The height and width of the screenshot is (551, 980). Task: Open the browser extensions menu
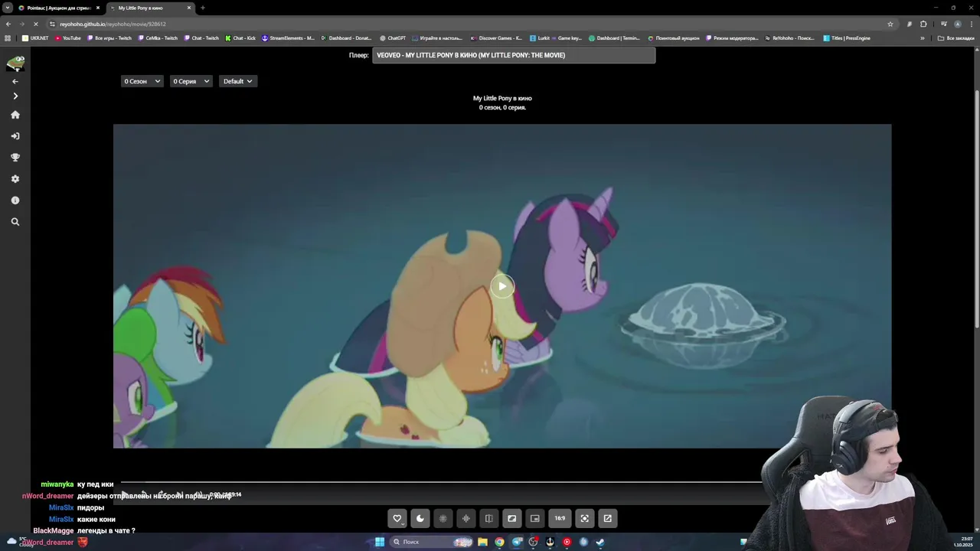(x=923, y=24)
